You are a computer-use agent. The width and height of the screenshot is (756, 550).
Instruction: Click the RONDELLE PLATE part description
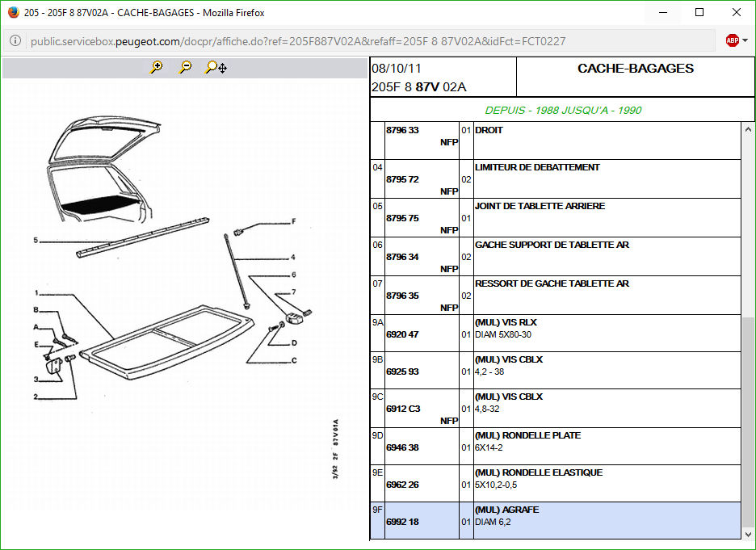coord(527,435)
